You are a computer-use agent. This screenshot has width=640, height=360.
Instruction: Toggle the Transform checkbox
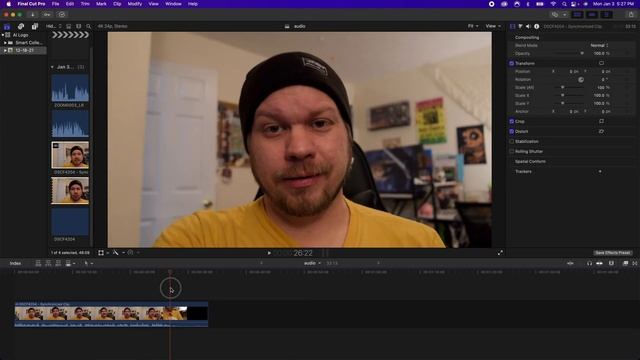pyautogui.click(x=511, y=64)
